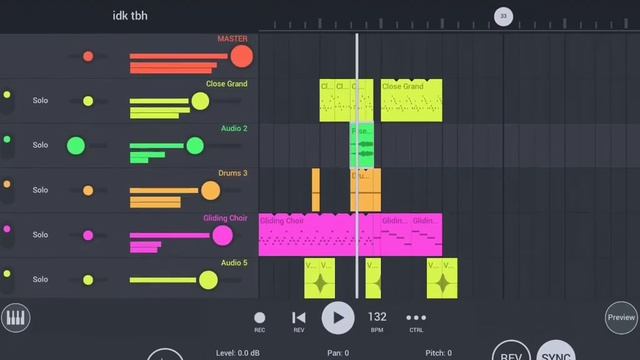This screenshot has width=640, height=360.
Task: Click the Level 0.0 dB readout
Action: 238,353
